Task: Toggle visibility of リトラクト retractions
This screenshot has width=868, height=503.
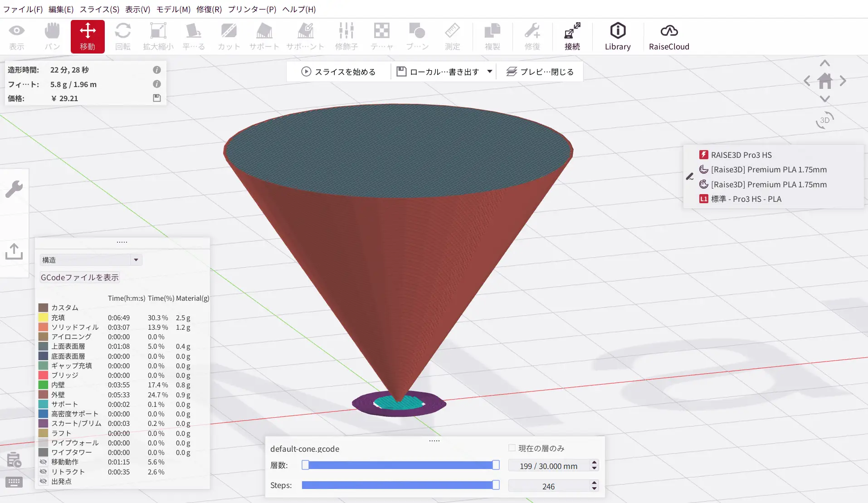Action: [x=44, y=472]
